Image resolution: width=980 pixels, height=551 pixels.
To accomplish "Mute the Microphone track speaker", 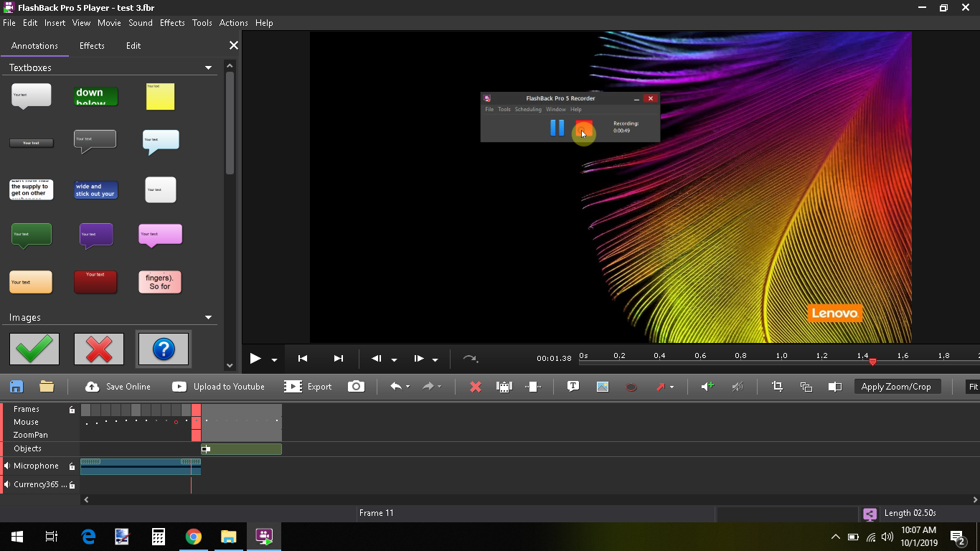I will [x=6, y=466].
